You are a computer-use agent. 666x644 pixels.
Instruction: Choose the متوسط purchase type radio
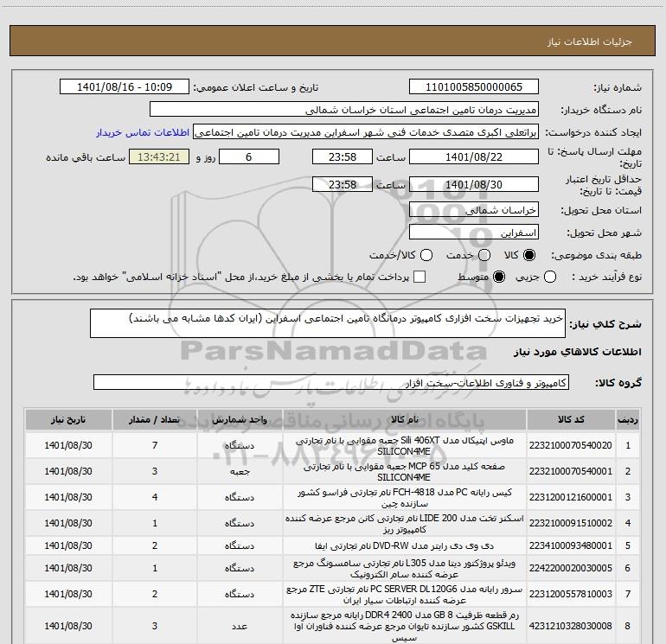499,277
